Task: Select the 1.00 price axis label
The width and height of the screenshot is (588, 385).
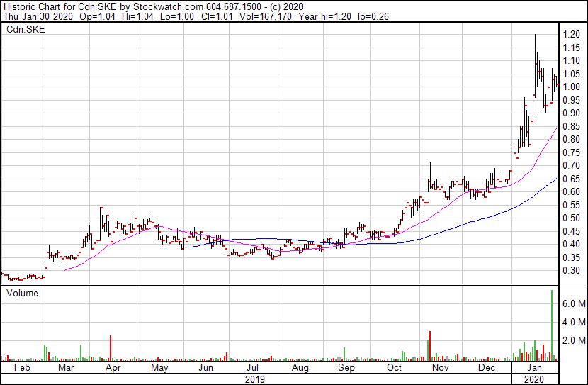Action: pyautogui.click(x=572, y=87)
